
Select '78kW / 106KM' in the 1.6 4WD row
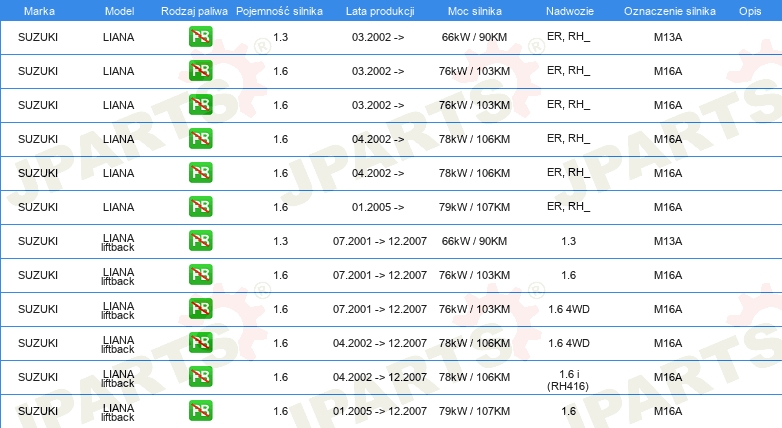click(474, 343)
